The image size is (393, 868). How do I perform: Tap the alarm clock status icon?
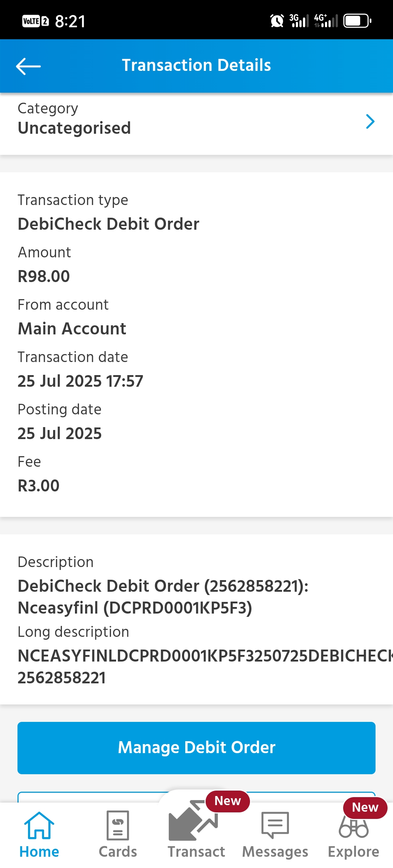click(x=277, y=21)
